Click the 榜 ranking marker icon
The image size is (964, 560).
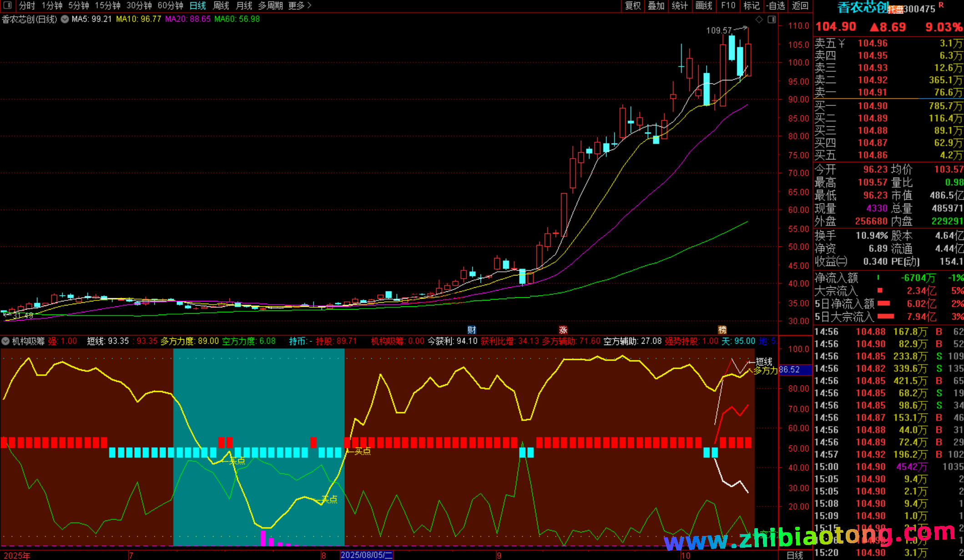pos(722,330)
